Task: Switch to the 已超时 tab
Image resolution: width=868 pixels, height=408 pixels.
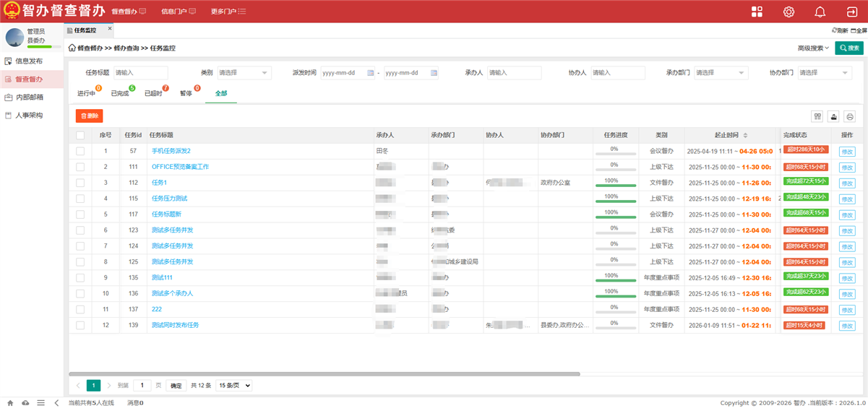Action: (153, 94)
